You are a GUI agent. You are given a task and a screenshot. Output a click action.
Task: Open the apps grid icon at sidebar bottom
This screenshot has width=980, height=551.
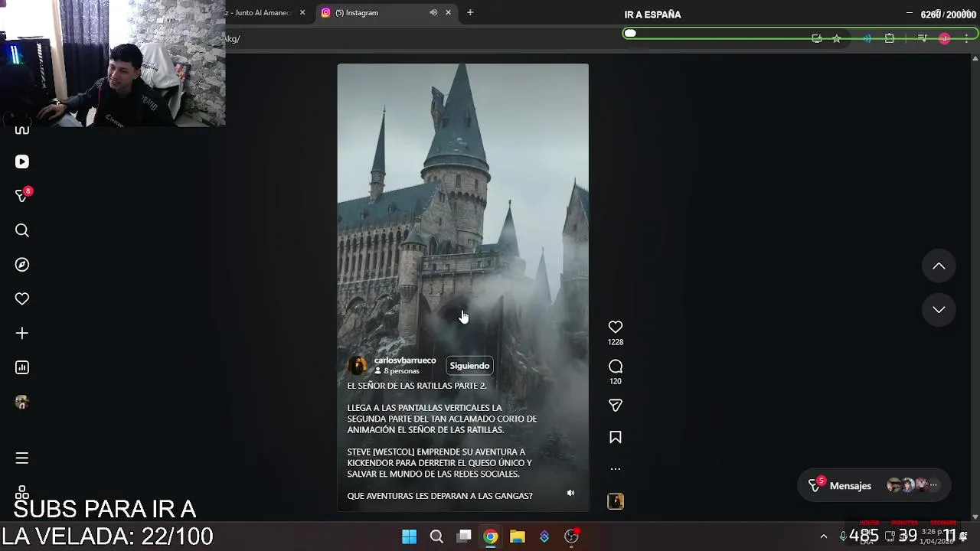pos(21,492)
